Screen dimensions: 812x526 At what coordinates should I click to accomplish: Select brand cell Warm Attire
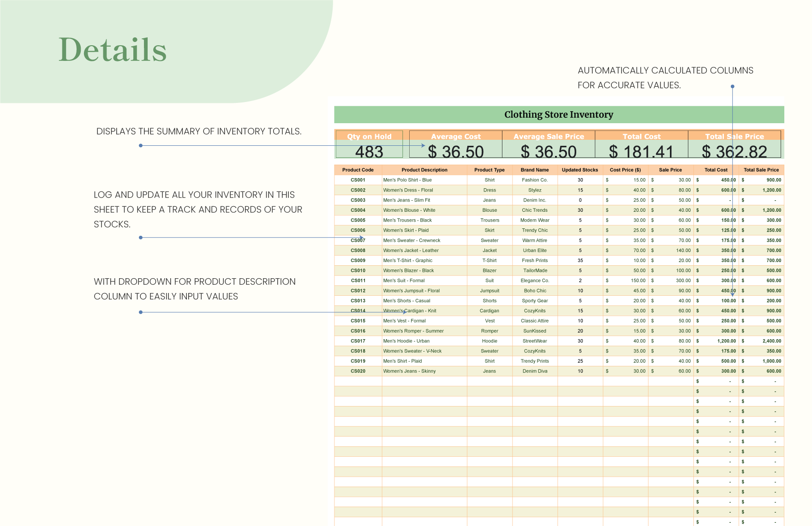[x=535, y=240]
